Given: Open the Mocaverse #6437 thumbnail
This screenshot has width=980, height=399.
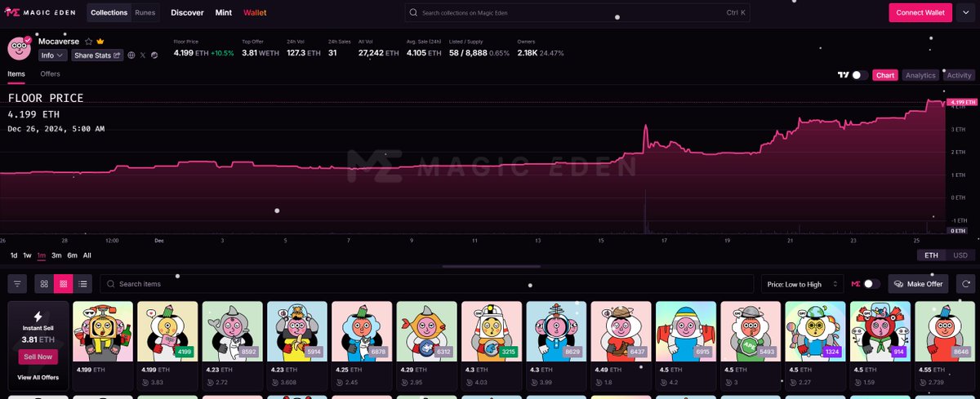Looking at the screenshot, I should pyautogui.click(x=621, y=331).
